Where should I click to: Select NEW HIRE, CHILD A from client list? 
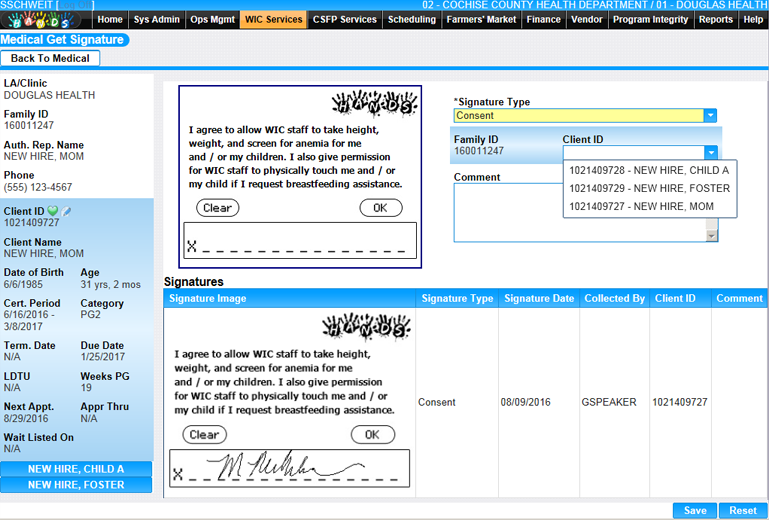[x=649, y=170]
